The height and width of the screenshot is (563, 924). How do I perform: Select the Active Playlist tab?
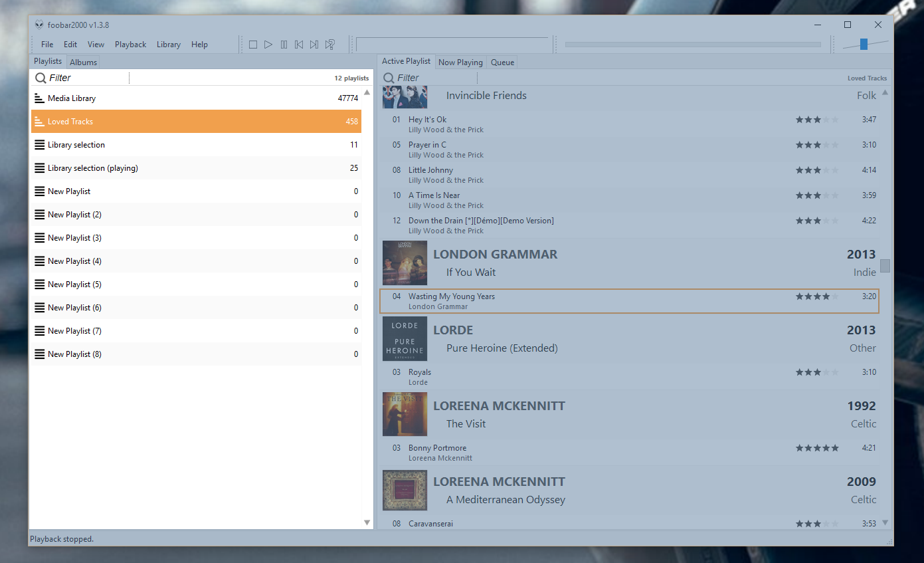pyautogui.click(x=406, y=61)
